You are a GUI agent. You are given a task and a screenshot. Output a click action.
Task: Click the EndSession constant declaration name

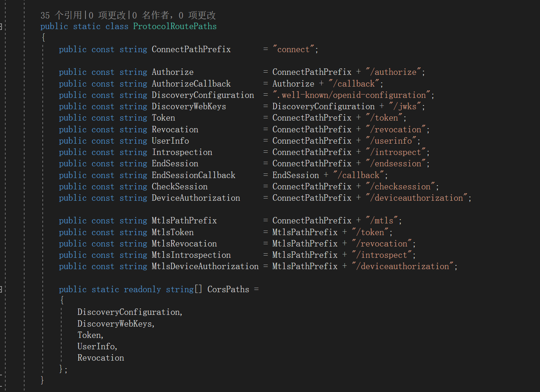(175, 164)
